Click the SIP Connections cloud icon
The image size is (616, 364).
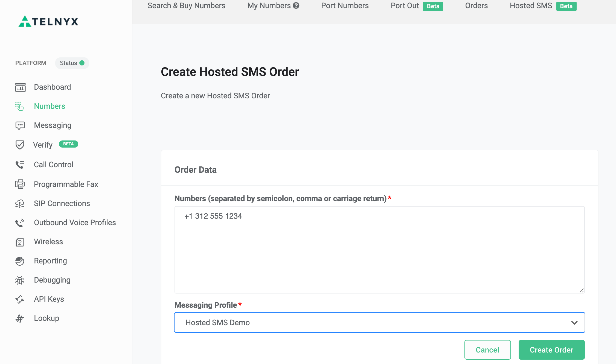coord(20,204)
